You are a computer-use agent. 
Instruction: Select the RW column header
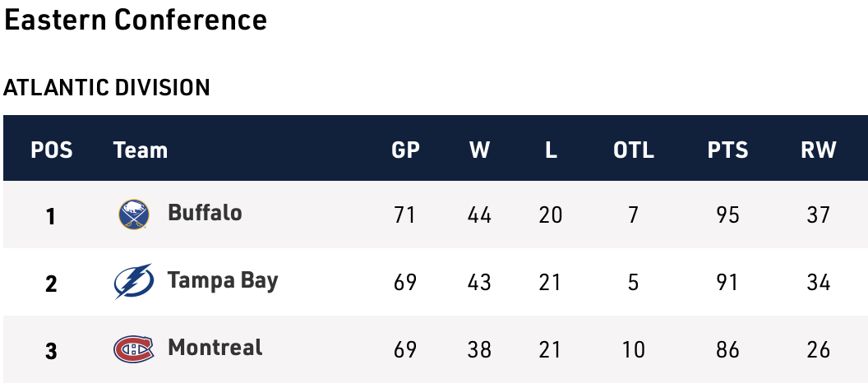(818, 150)
